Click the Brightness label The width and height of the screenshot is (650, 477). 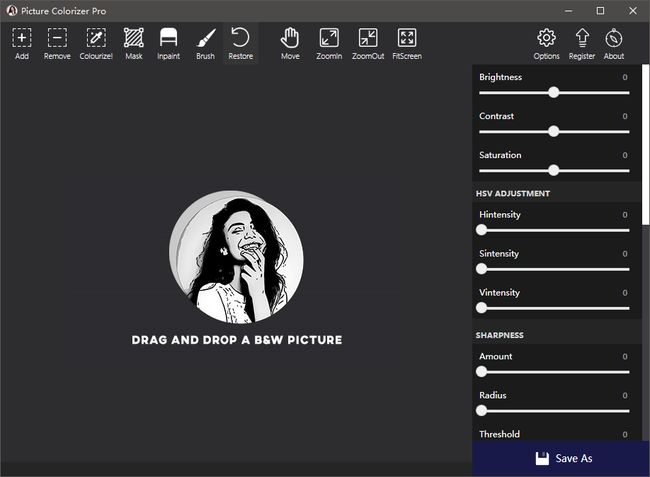[500, 77]
